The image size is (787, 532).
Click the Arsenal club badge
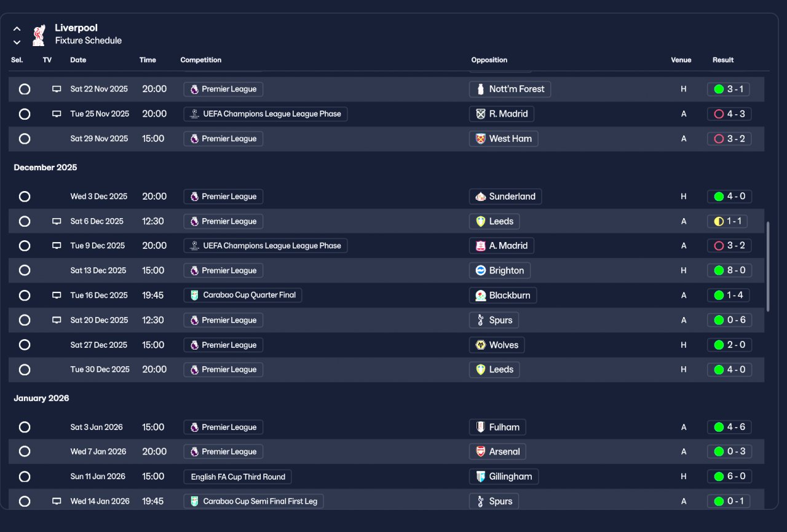click(481, 452)
